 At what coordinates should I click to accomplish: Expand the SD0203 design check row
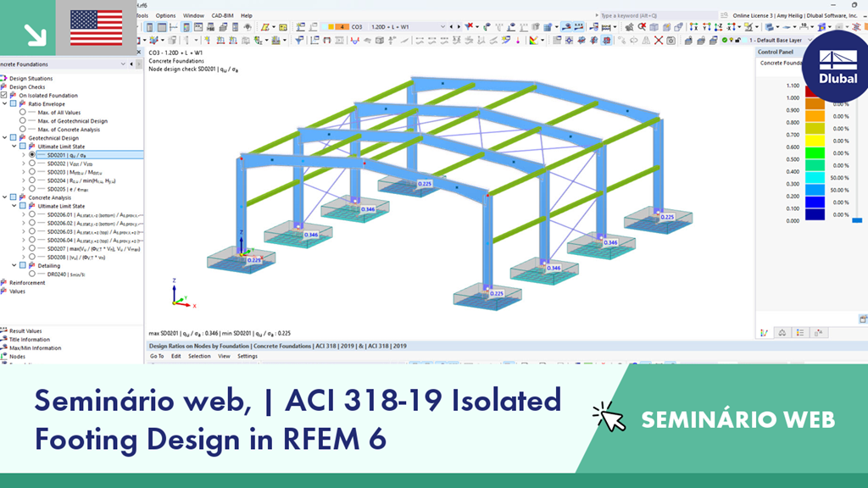point(24,172)
